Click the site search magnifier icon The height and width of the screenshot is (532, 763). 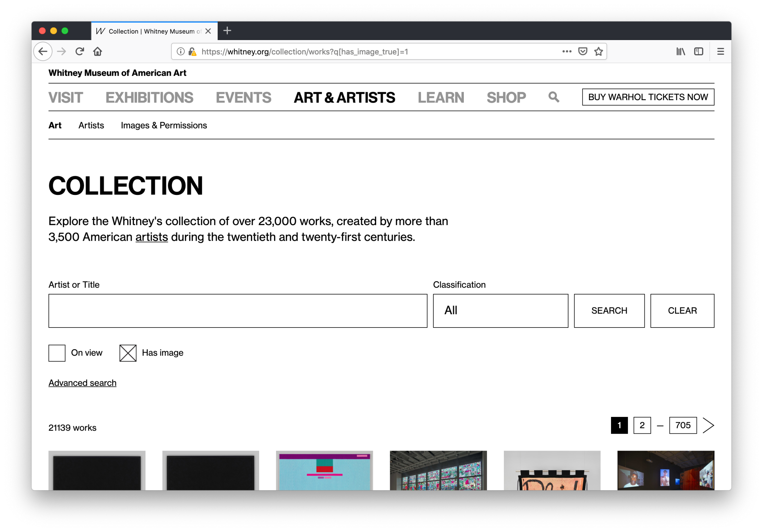[553, 97]
